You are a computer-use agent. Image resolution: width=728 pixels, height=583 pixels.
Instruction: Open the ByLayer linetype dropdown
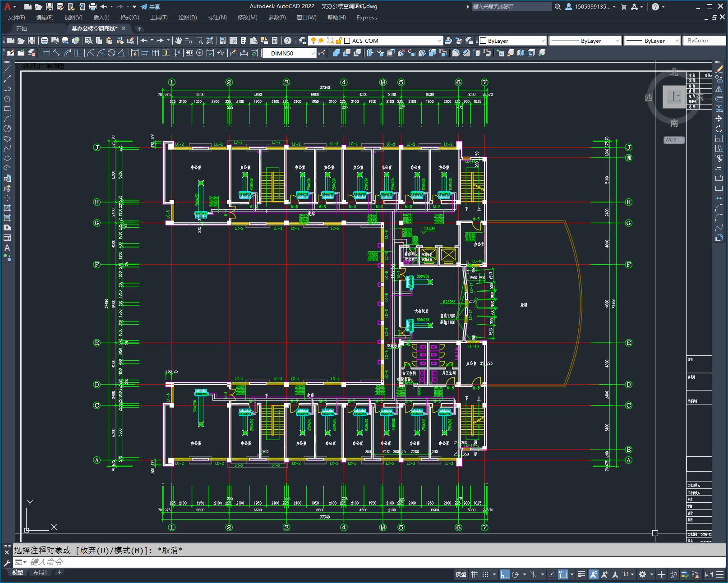(x=585, y=41)
